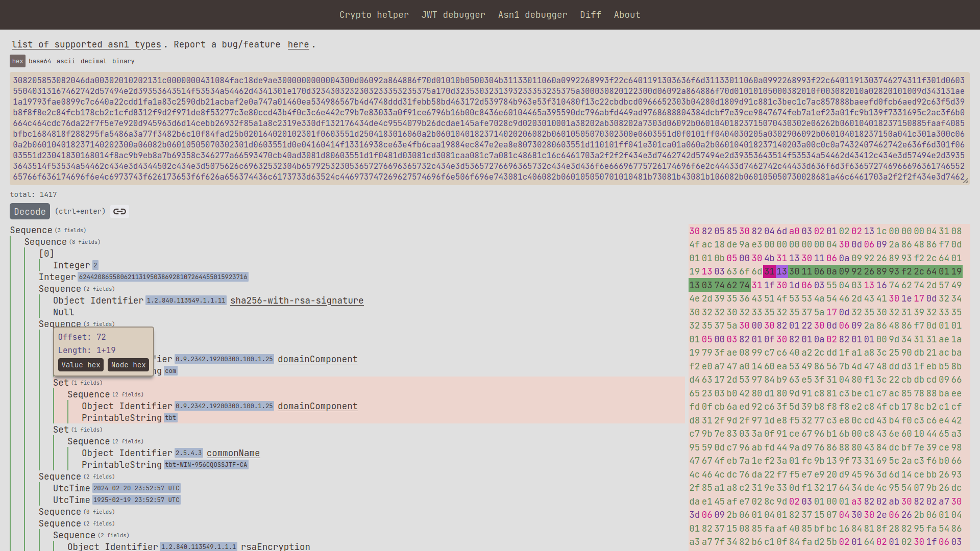Screen dimensions: 980x551
Task: Grab the text area resize handle
Action: (x=965, y=181)
